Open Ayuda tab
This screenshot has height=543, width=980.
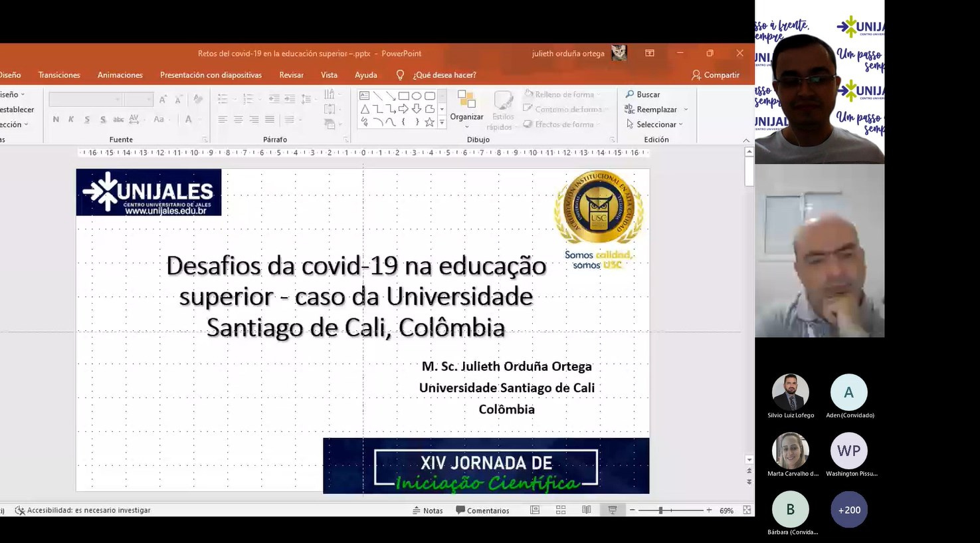click(366, 75)
